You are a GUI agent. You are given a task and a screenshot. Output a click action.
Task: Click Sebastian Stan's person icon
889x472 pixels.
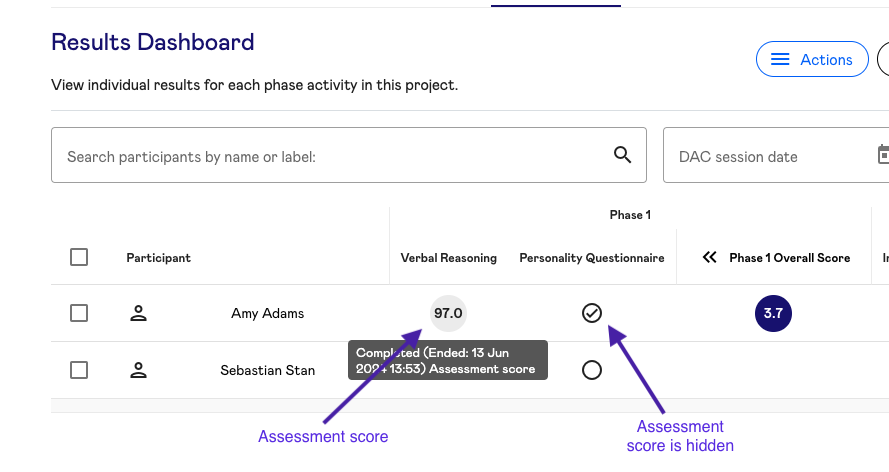138,370
